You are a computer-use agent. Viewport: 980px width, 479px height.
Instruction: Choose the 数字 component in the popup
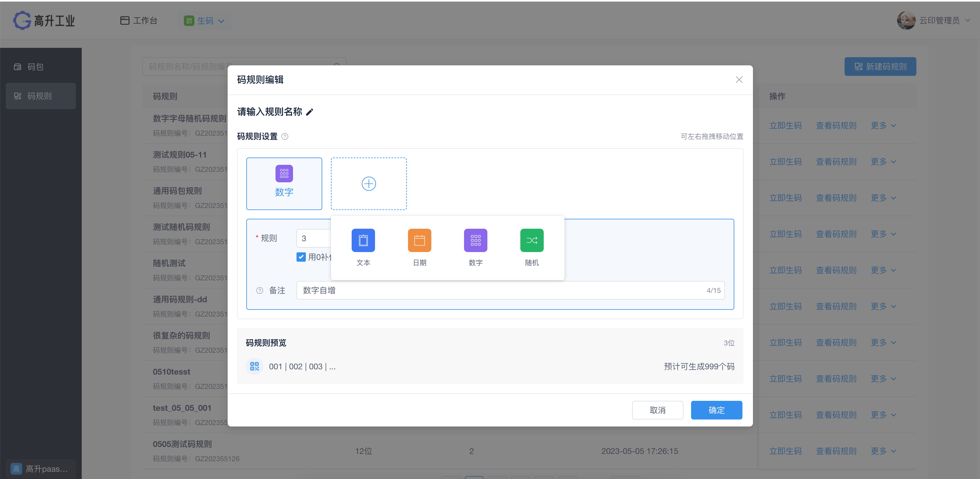point(475,240)
